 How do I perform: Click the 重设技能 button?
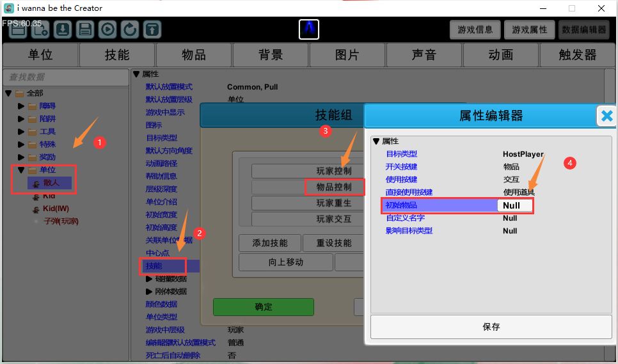click(x=333, y=243)
